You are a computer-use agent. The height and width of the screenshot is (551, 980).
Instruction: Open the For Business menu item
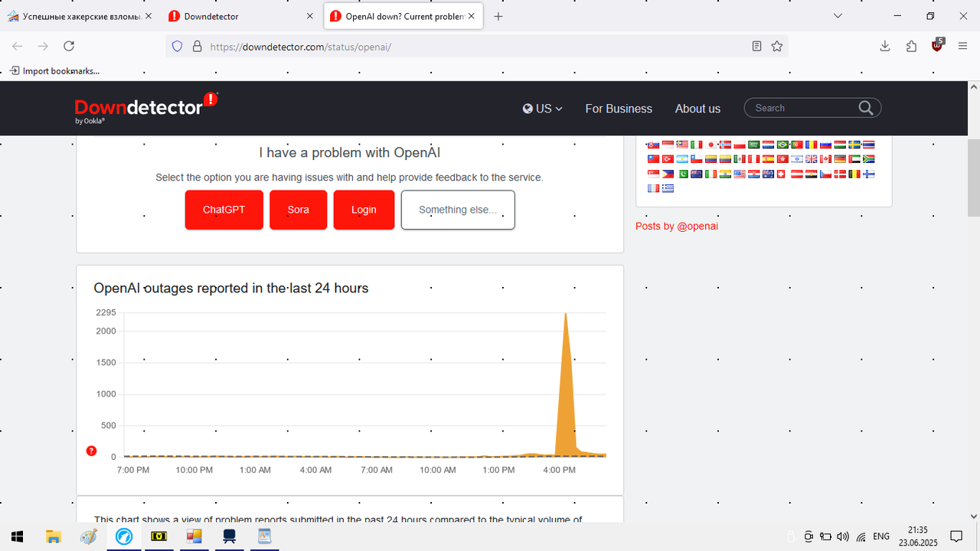point(619,109)
